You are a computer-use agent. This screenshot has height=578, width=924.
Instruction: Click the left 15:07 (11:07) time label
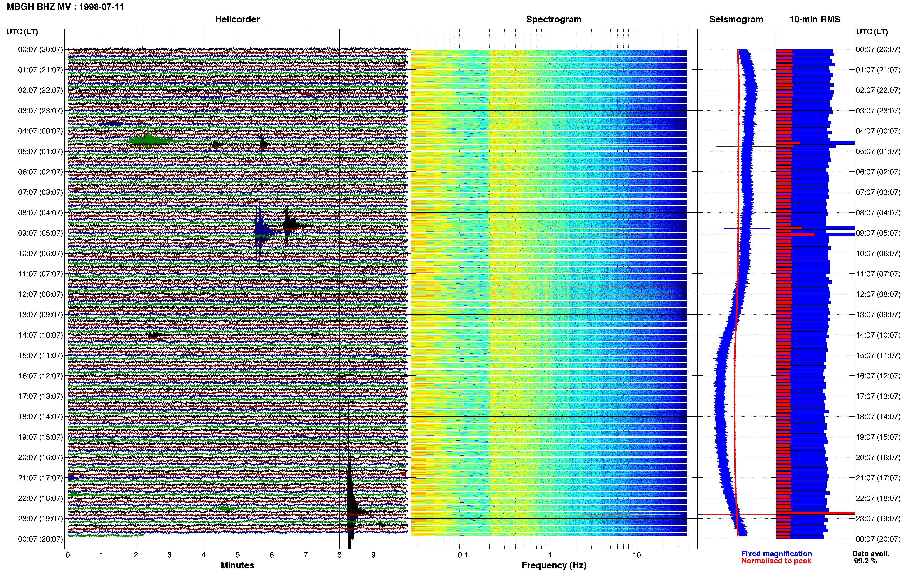pyautogui.click(x=41, y=355)
